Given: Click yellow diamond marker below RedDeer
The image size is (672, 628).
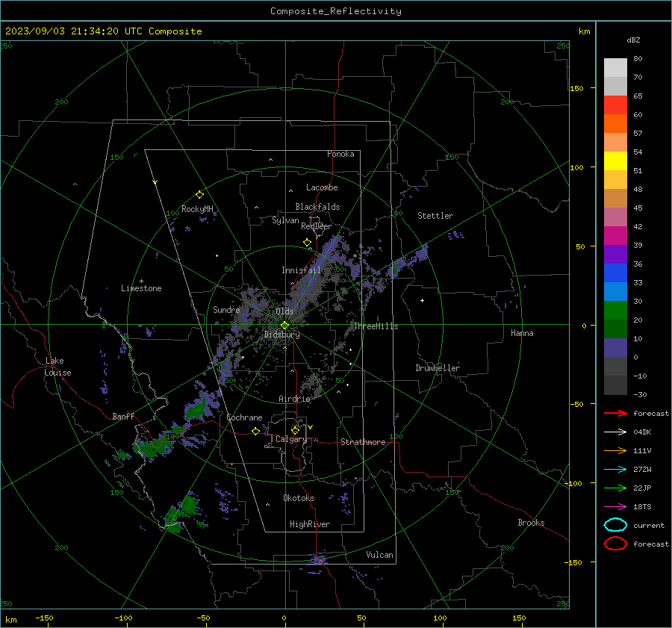Looking at the screenshot, I should click(307, 243).
